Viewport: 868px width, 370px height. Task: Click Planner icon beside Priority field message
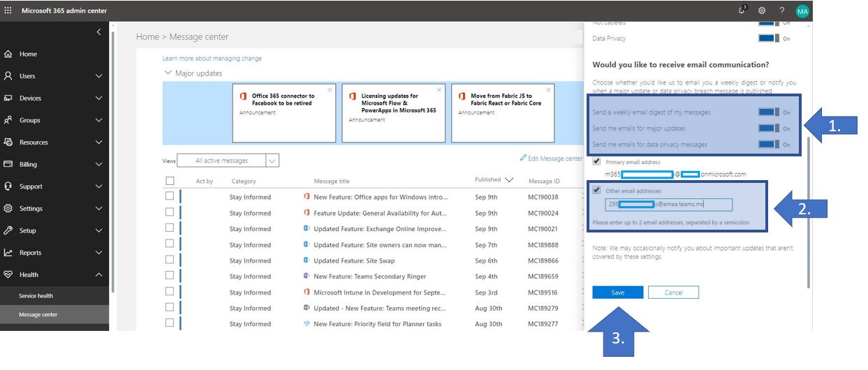click(x=307, y=324)
